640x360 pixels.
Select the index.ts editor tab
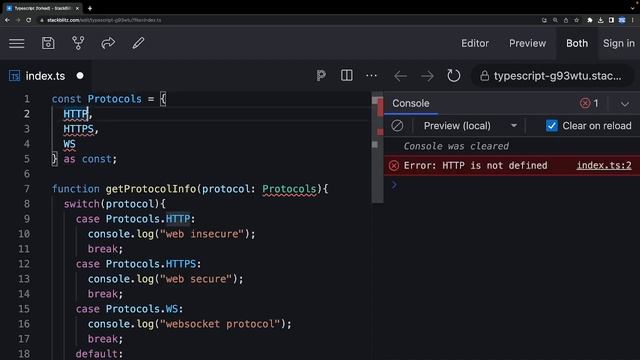click(x=45, y=76)
